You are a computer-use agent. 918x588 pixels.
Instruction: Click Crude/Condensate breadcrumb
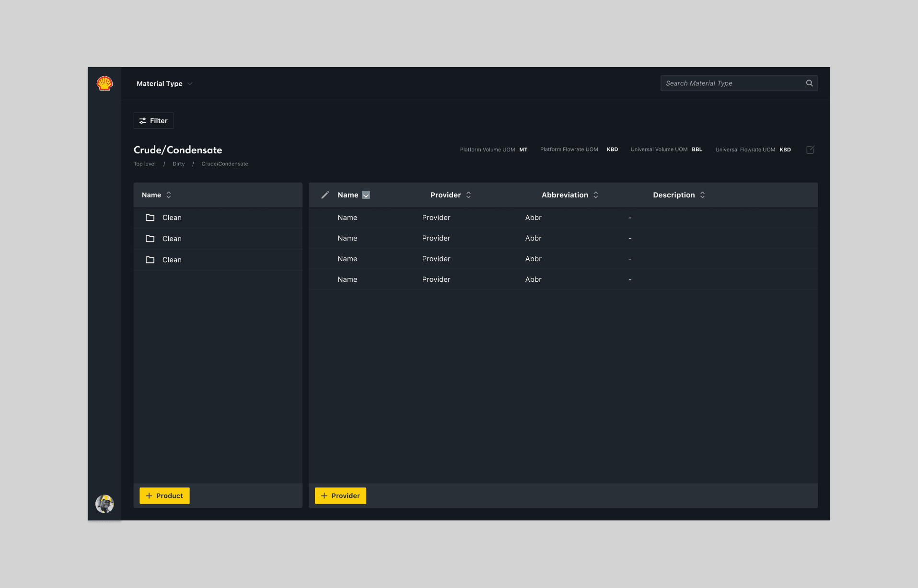click(225, 164)
